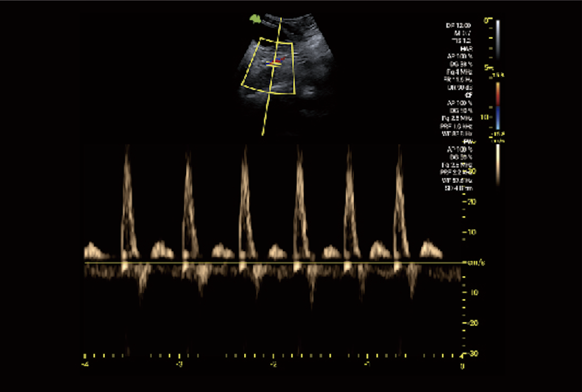Click the -1 time axis marker
The height and width of the screenshot is (392, 582).
click(367, 362)
